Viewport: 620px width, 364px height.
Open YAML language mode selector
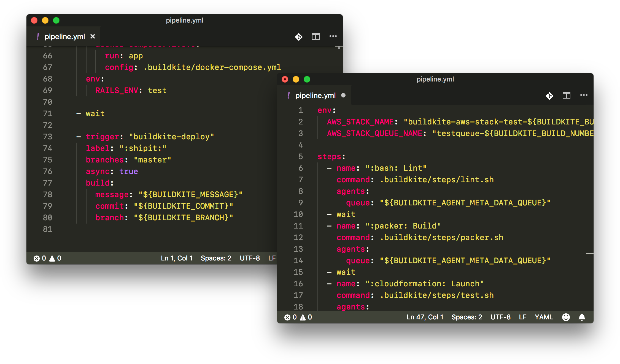(x=543, y=317)
